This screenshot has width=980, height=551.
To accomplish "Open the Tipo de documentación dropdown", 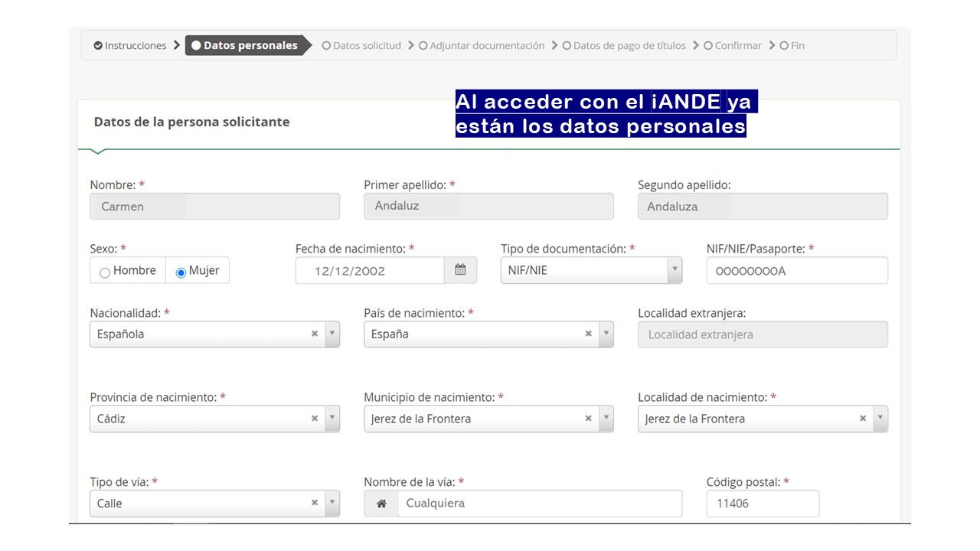I will click(x=591, y=270).
